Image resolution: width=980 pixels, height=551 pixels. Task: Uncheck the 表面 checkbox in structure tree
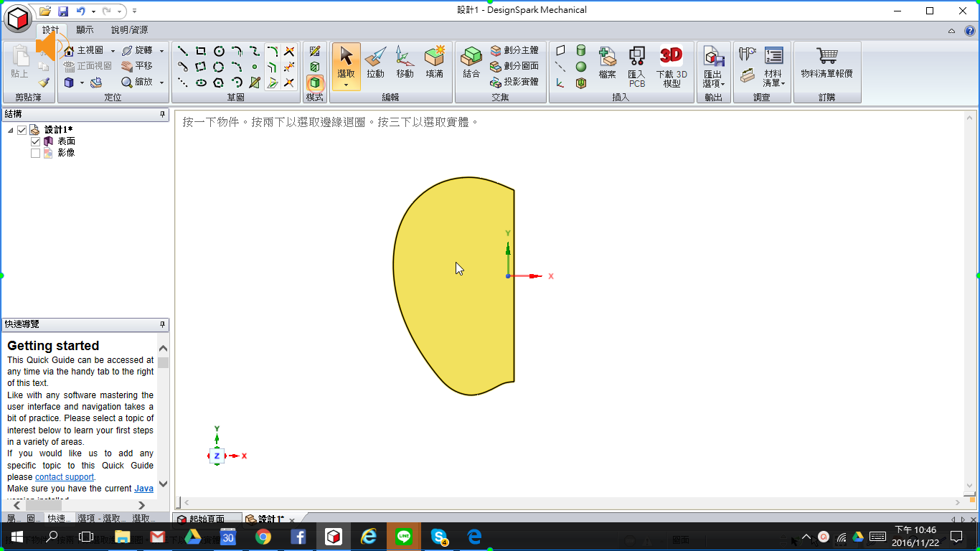(36, 141)
